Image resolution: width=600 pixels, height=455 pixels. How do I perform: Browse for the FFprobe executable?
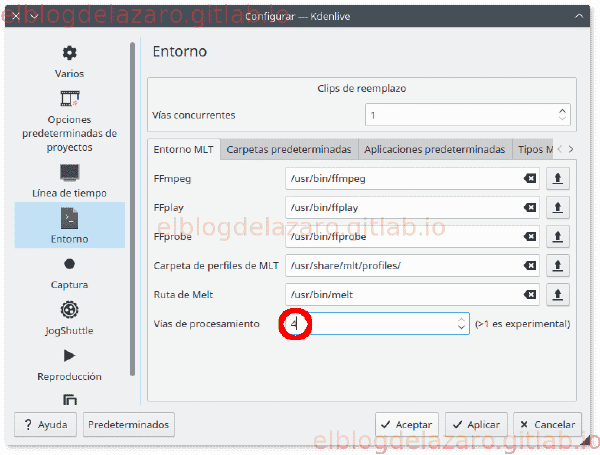558,236
